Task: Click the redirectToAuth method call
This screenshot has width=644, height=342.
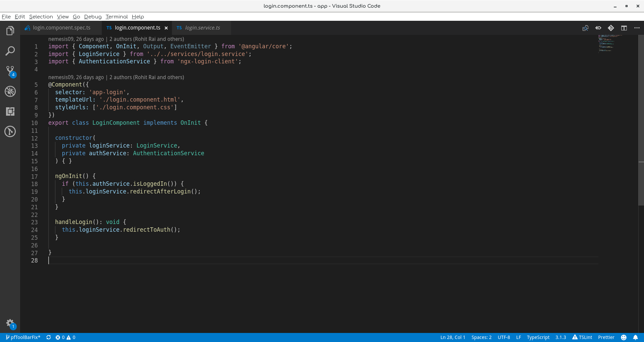Action: [x=147, y=230]
